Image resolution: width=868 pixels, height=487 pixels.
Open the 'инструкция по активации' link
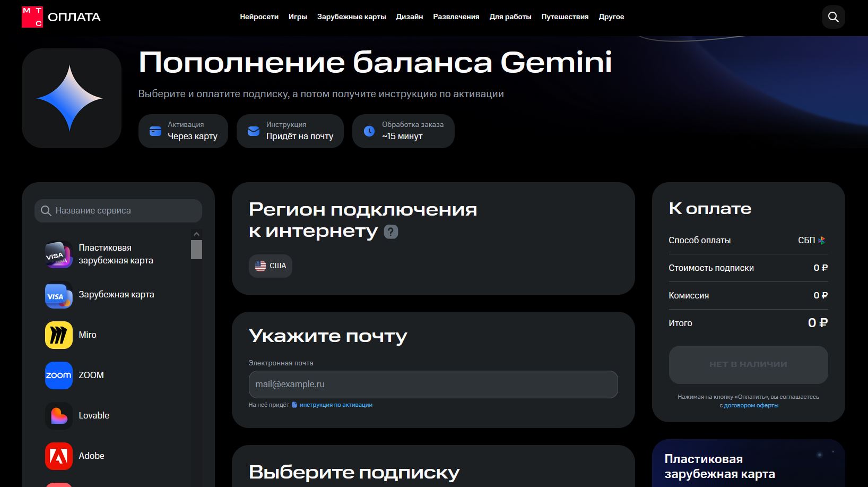coord(336,404)
